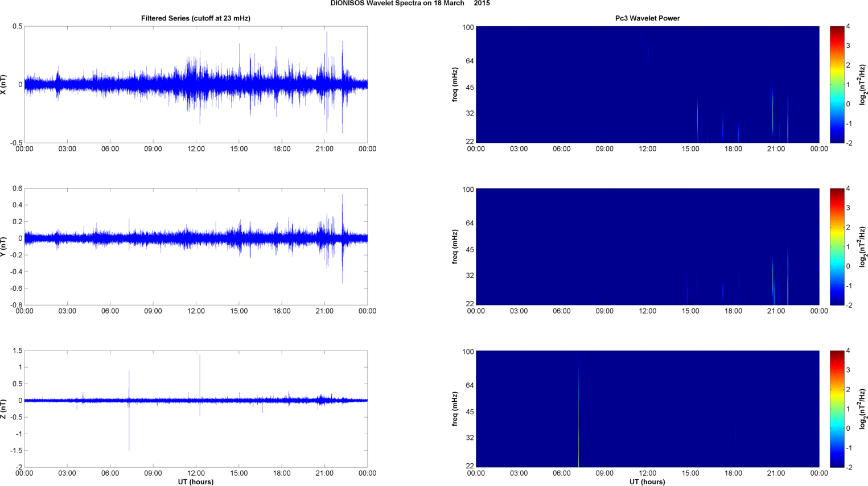Click the 'Y (nT)' axis label

point(4,246)
